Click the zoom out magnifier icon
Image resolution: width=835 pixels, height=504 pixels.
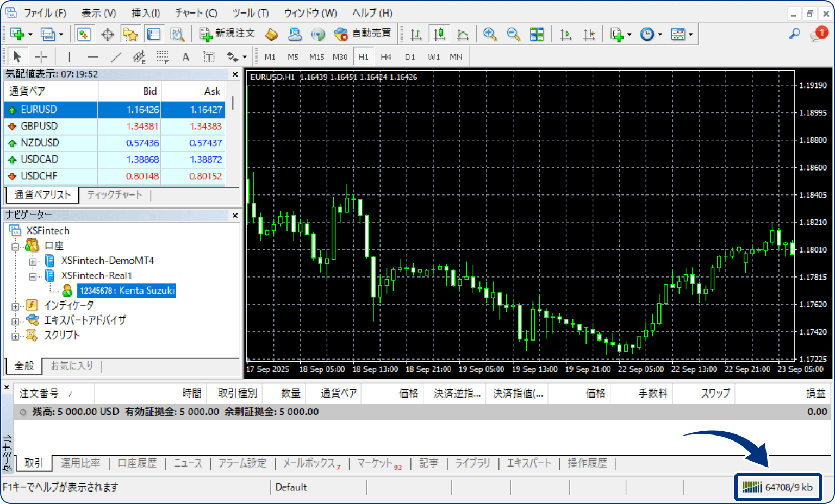click(513, 35)
